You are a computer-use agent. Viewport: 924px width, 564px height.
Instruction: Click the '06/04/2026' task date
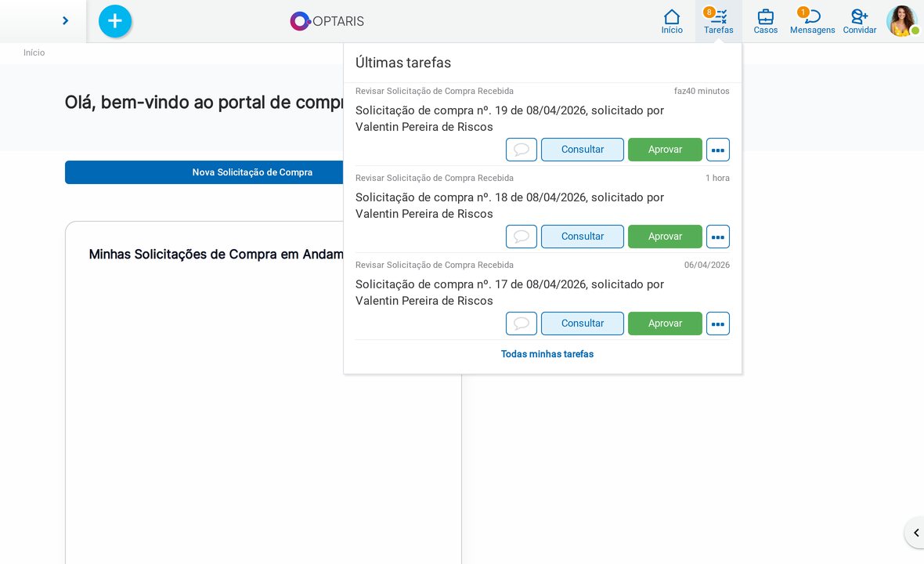tap(706, 266)
